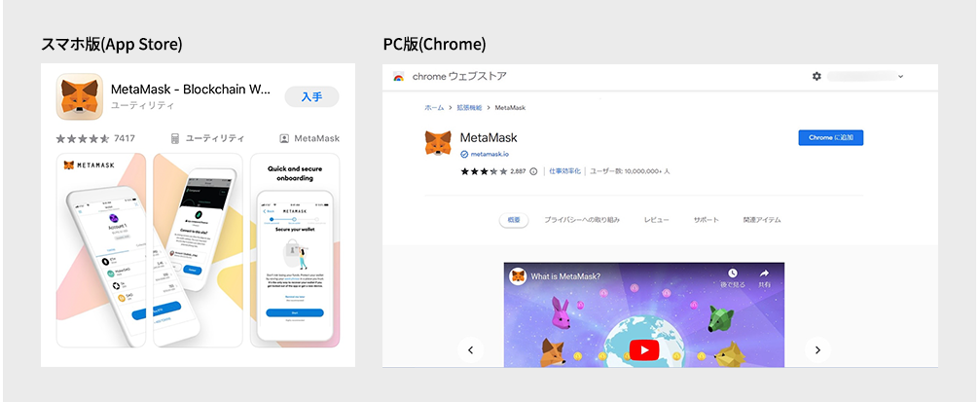Go to previous slide with left arrow
Image resolution: width=980 pixels, height=402 pixels.
coord(470,349)
